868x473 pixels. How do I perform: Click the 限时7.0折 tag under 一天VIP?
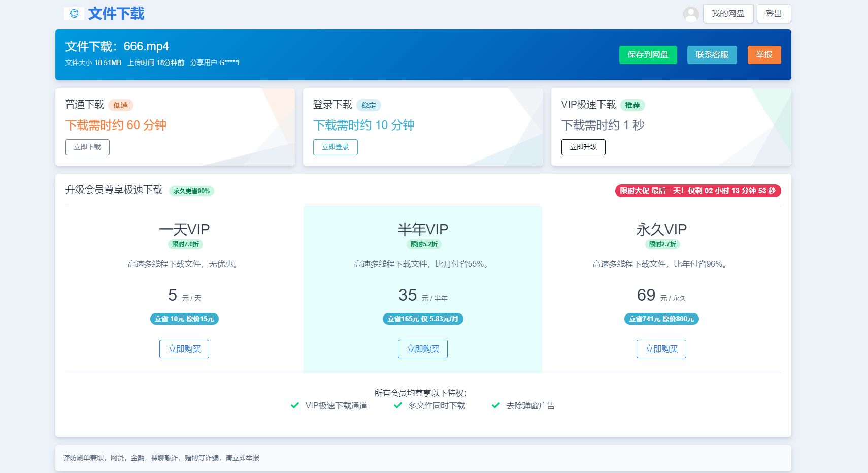point(184,244)
